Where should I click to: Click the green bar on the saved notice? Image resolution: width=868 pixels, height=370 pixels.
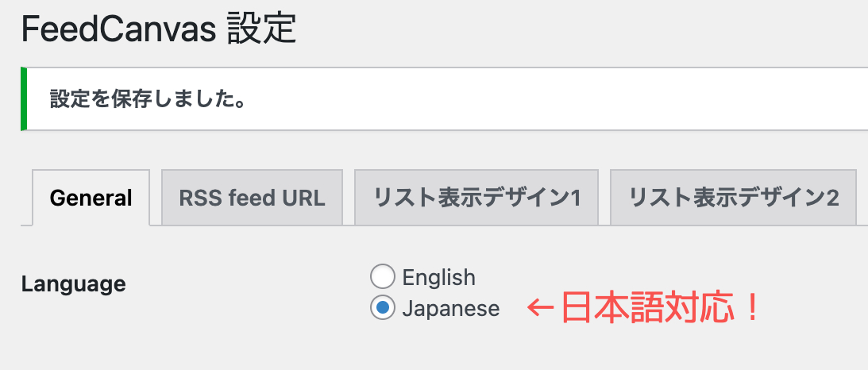24,99
